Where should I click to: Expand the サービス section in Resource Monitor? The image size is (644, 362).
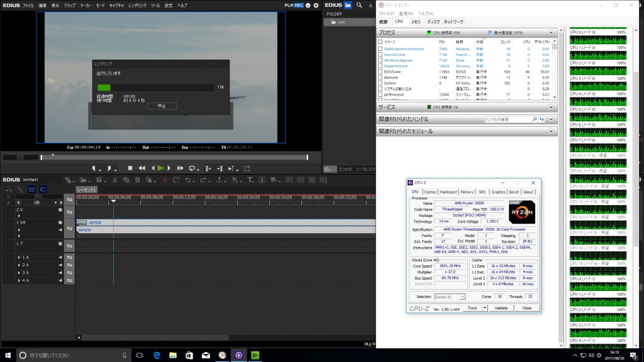pyautogui.click(x=551, y=107)
